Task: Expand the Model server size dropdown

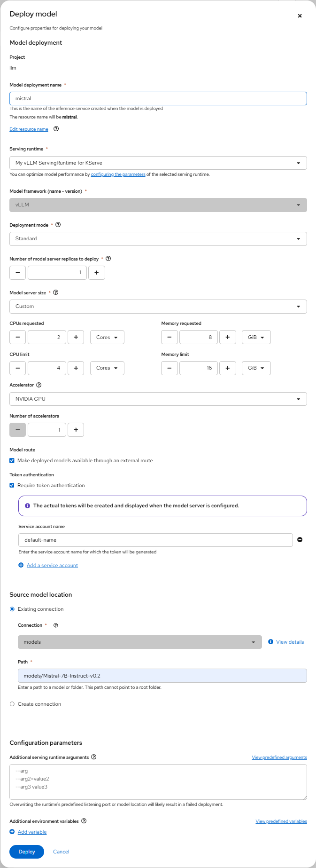Action: pos(158,307)
